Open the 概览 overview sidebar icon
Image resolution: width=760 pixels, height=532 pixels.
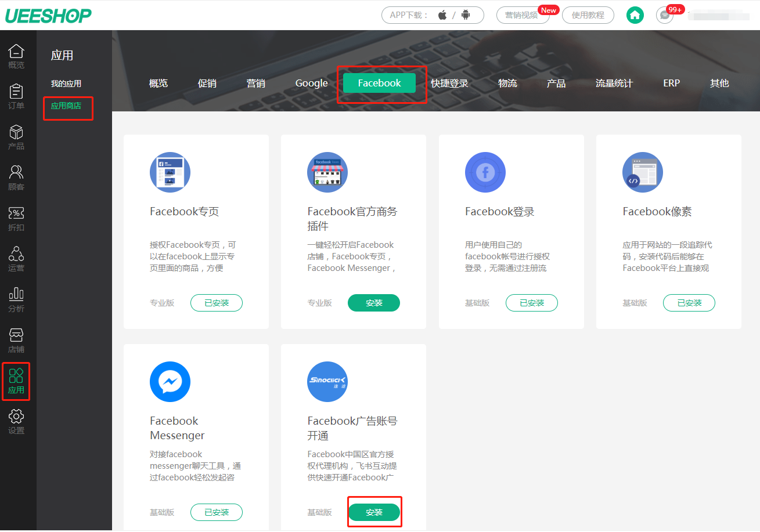click(16, 56)
